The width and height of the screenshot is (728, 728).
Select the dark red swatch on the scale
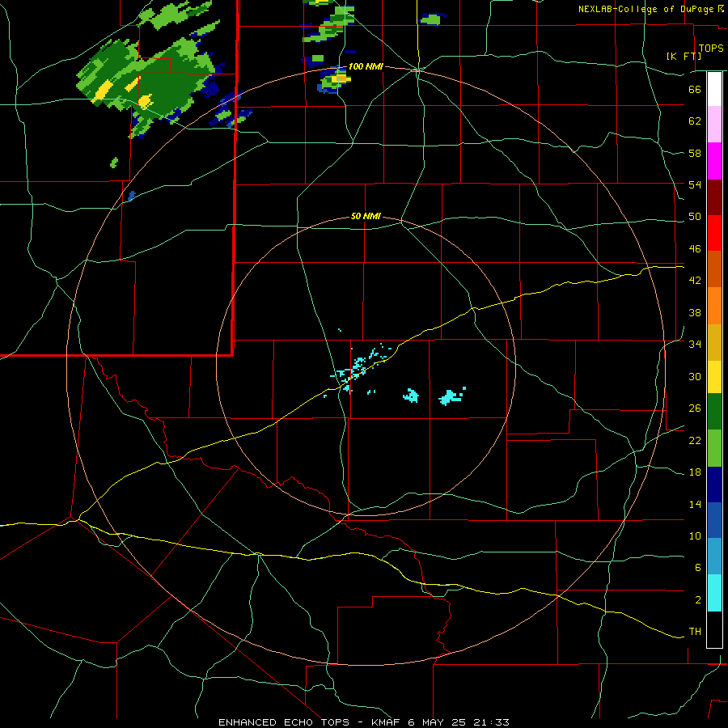click(714, 197)
